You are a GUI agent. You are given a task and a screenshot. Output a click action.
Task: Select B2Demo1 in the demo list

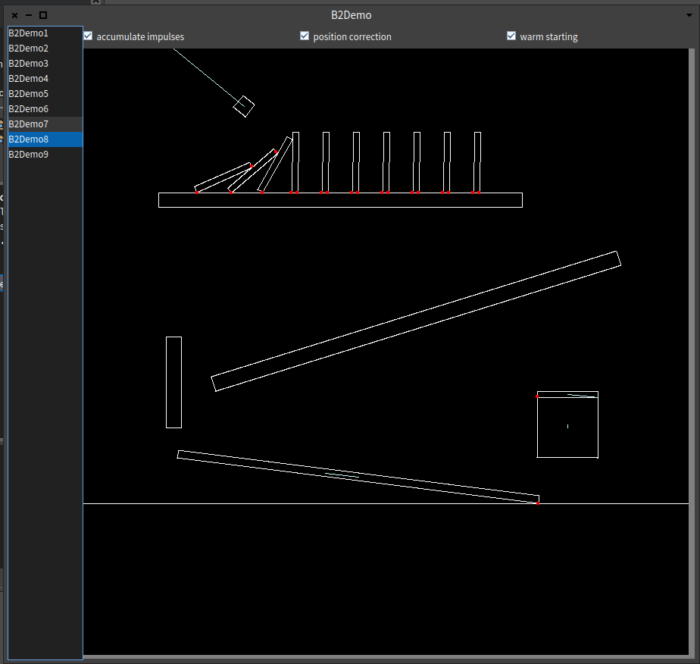45,33
